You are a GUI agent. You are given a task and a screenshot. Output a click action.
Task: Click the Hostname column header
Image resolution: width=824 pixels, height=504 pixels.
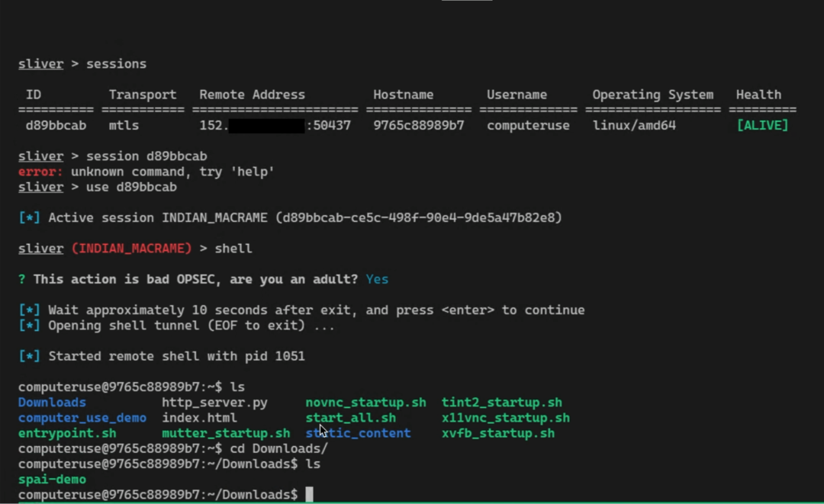(x=403, y=95)
